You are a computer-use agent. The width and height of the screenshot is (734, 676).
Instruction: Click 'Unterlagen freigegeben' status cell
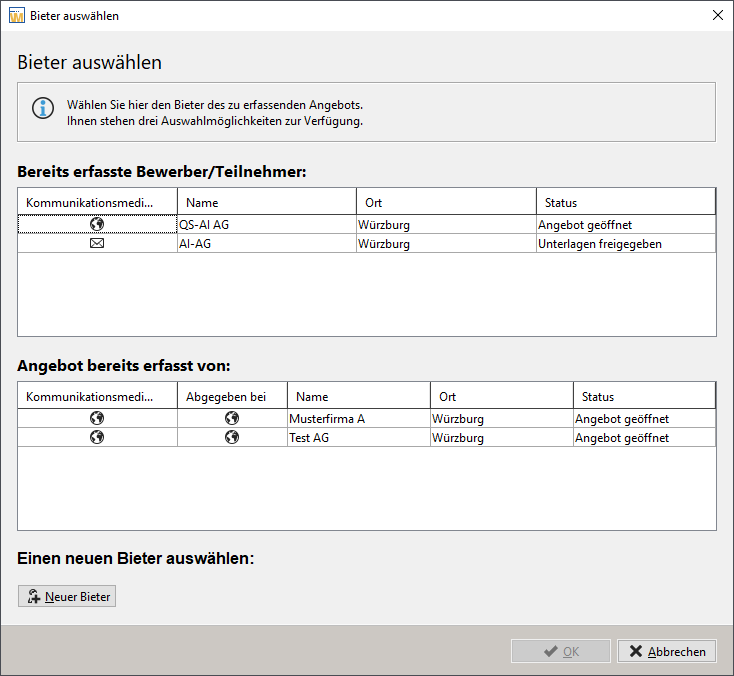click(626, 243)
